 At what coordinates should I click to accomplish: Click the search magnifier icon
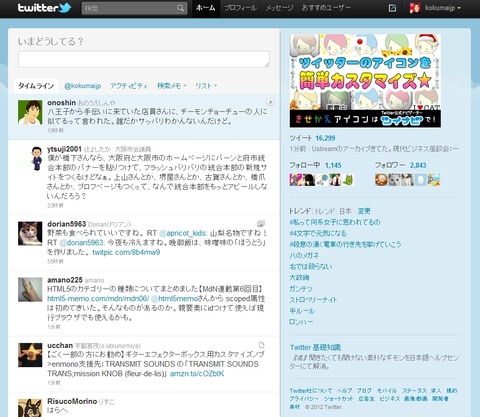click(180, 8)
